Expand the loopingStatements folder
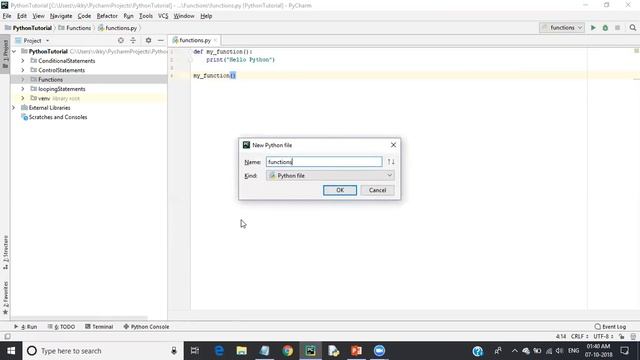Screen dimensions: 640x360 click(23, 89)
